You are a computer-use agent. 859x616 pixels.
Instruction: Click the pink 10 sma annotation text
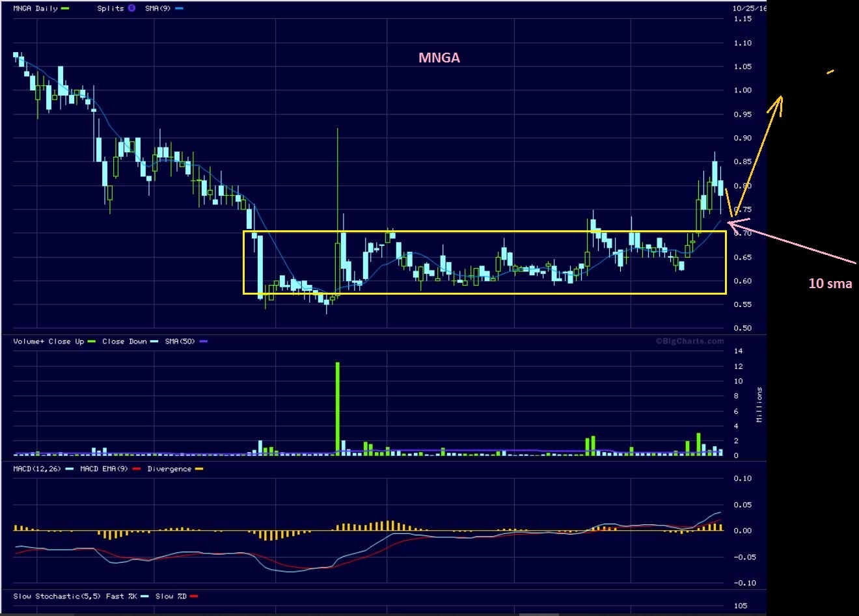coord(830,284)
